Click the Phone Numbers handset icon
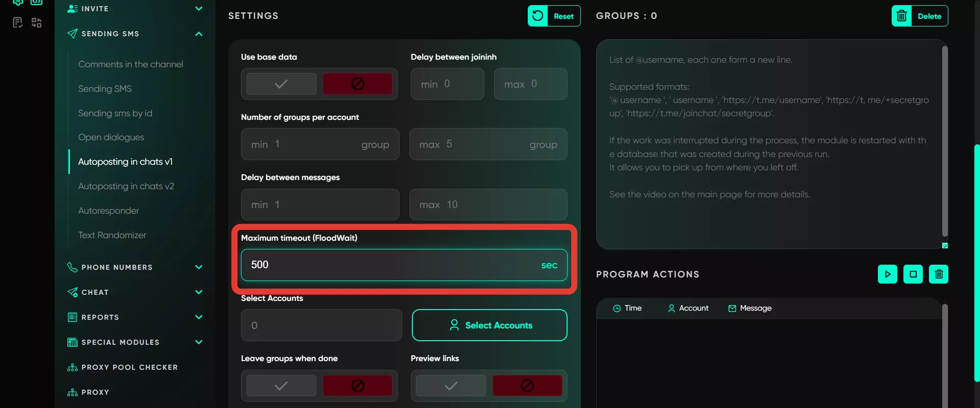 pyautogui.click(x=72, y=267)
